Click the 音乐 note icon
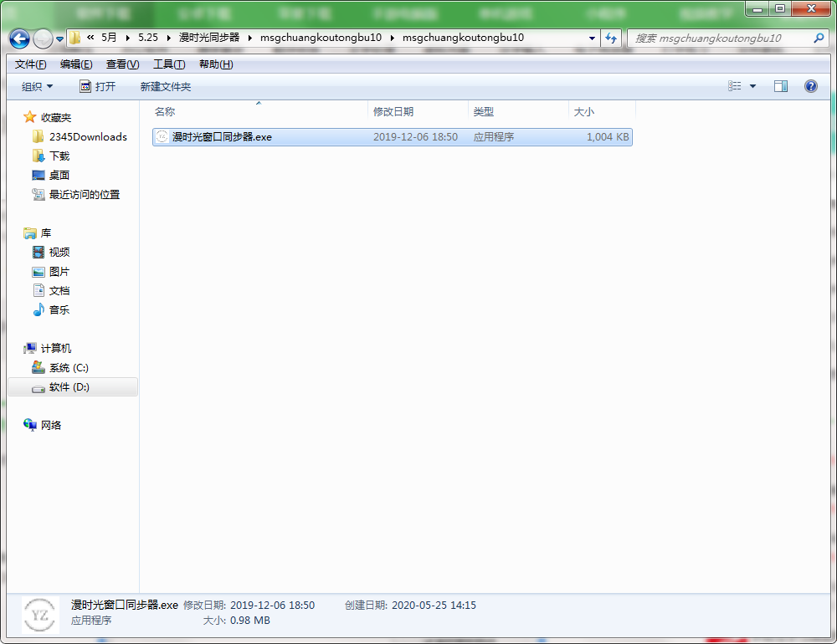 [x=38, y=310]
